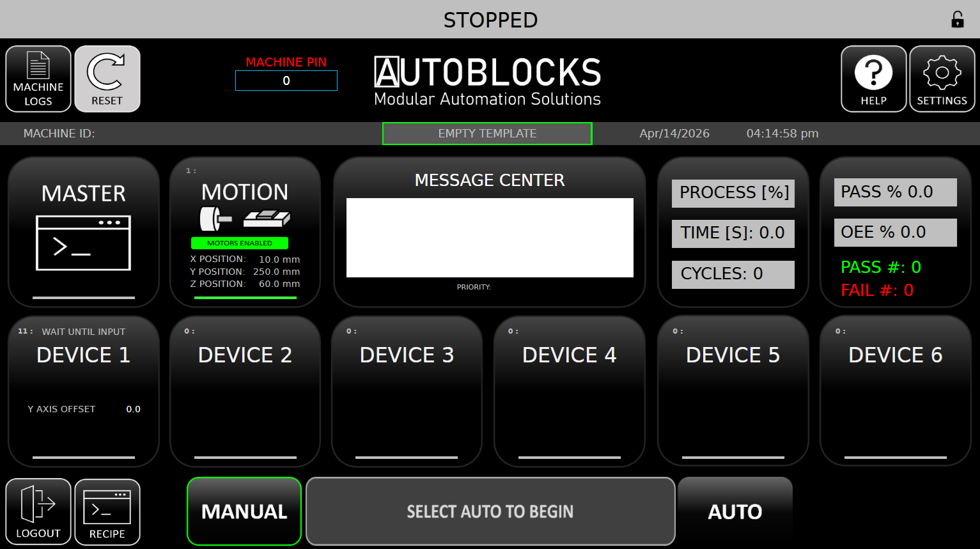Click the Process [%] indicator

tap(733, 193)
